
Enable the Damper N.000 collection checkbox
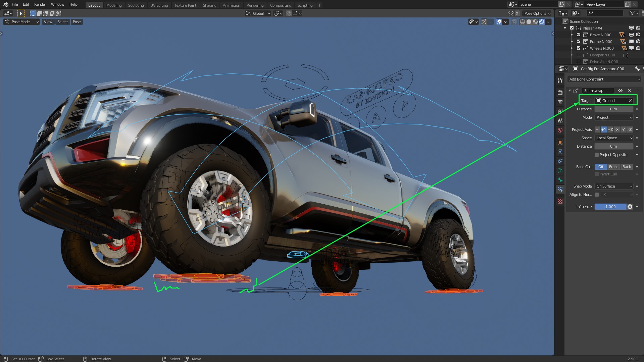coord(579,55)
